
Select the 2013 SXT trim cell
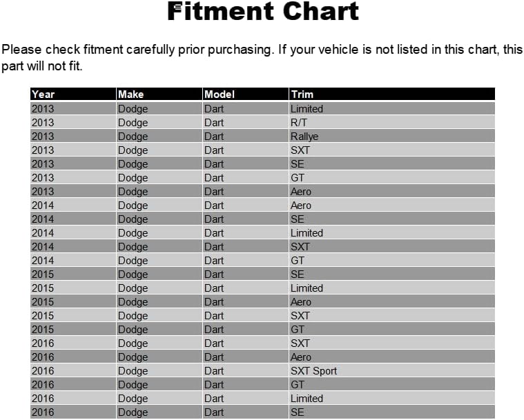pos(391,150)
